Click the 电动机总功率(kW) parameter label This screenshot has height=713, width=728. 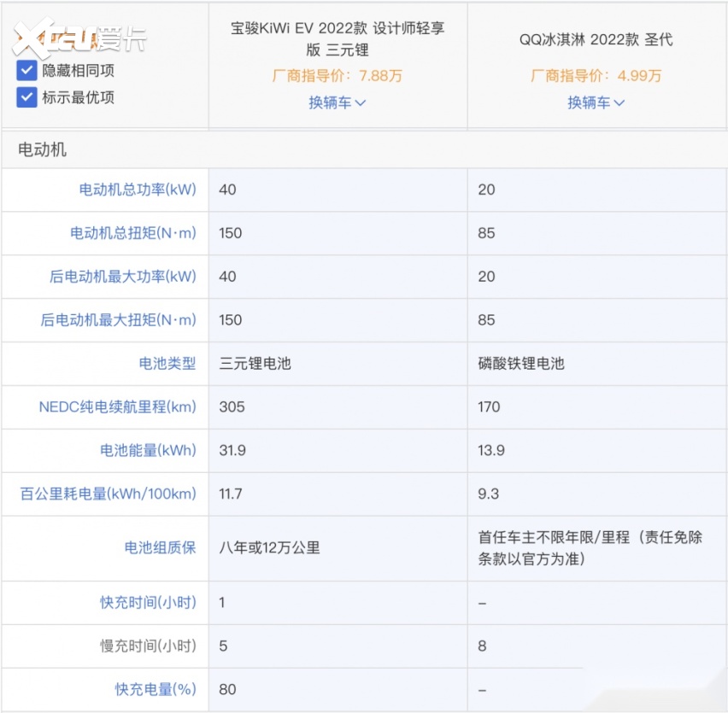(x=138, y=190)
